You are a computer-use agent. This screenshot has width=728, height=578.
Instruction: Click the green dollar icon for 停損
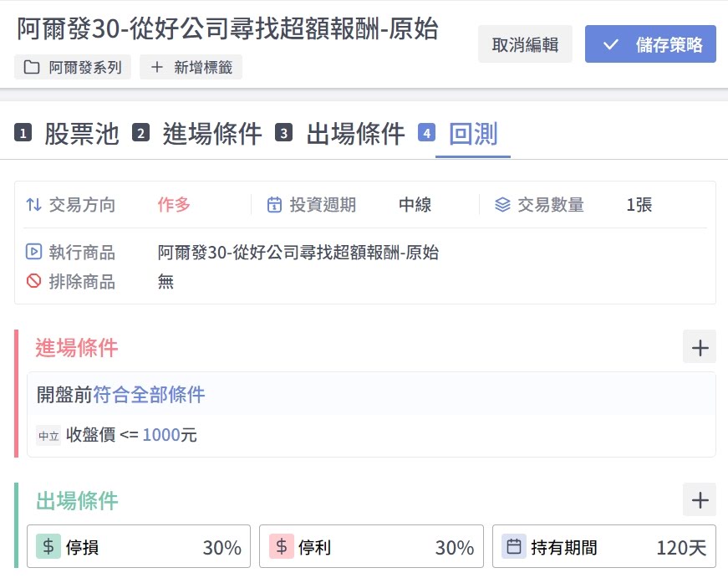(48, 547)
